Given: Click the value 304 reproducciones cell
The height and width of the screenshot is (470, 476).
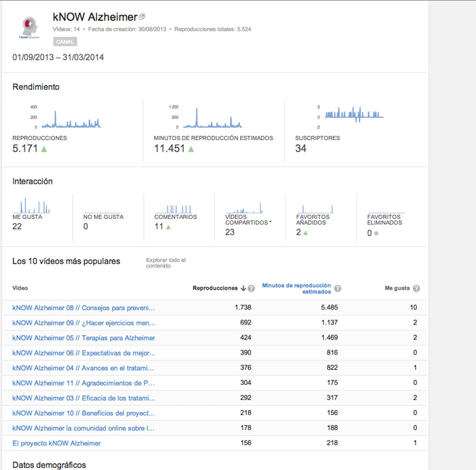Looking at the screenshot, I should (245, 382).
